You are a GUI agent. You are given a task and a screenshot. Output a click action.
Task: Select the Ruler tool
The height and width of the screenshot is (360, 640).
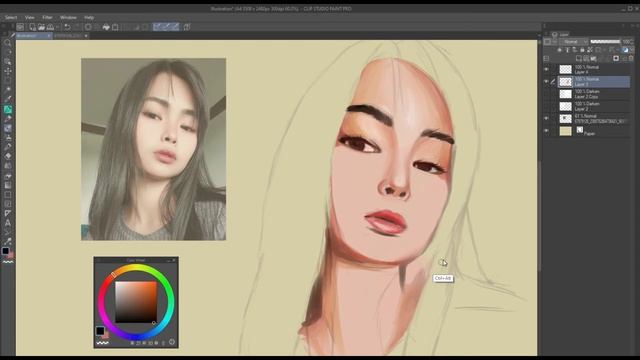point(7,213)
